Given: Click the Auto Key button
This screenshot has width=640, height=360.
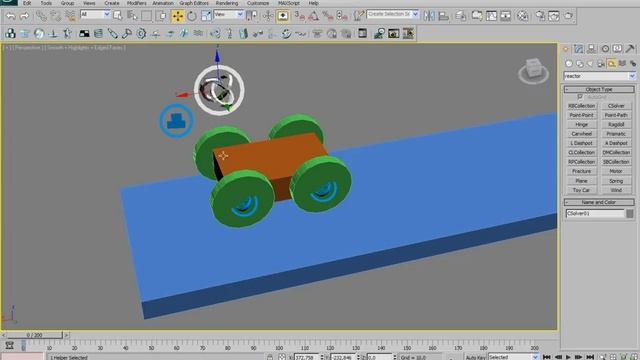Looking at the screenshot, I should 476,357.
